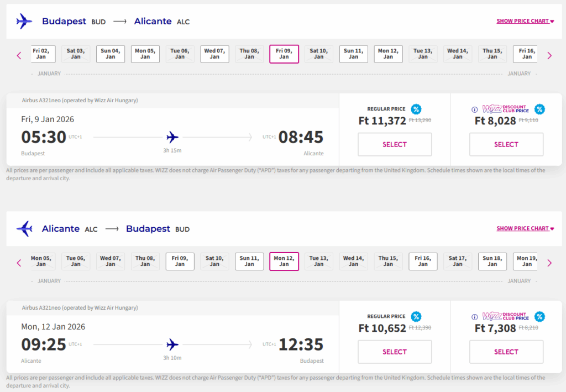The width and height of the screenshot is (566, 392).
Task: Go to earlier dates for Alicante–Budapest
Action: click(x=19, y=263)
